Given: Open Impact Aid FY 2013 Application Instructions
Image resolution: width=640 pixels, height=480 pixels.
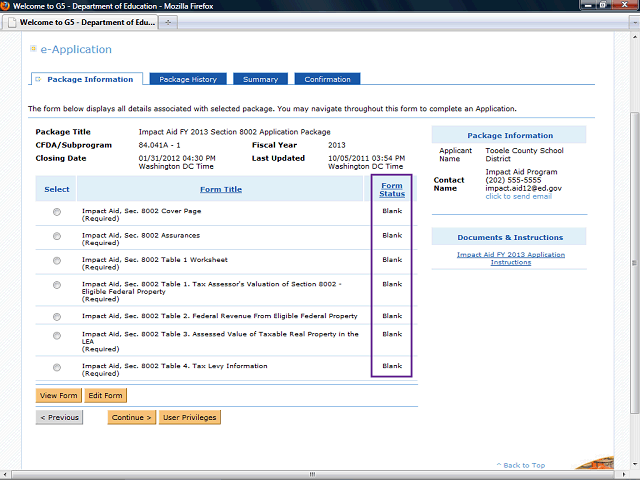Looking at the screenshot, I should pyautogui.click(x=510, y=258).
